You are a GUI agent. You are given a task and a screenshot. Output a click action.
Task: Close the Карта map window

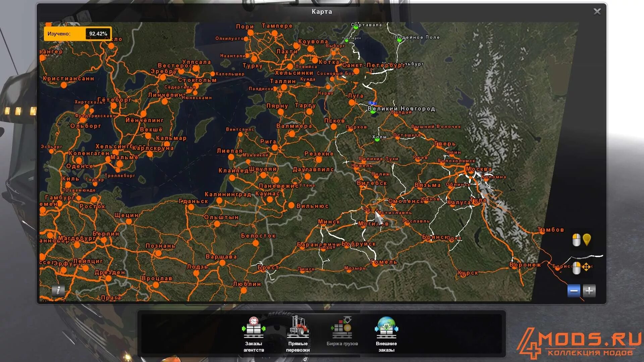coord(597,12)
